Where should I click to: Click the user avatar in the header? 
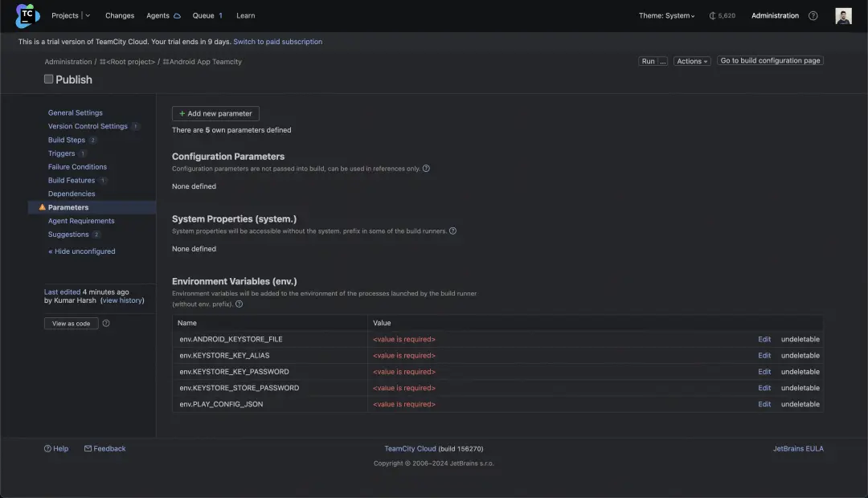(x=843, y=16)
